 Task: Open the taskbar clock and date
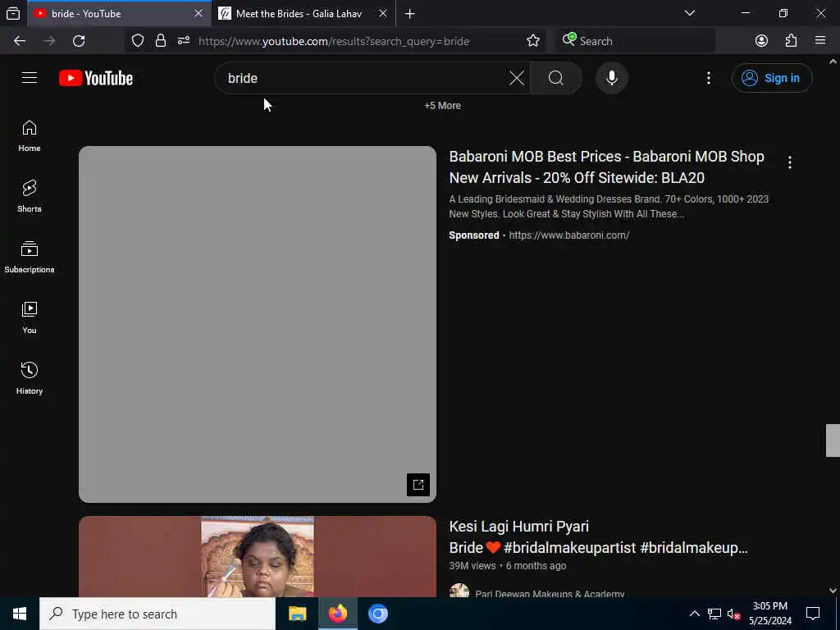point(770,614)
